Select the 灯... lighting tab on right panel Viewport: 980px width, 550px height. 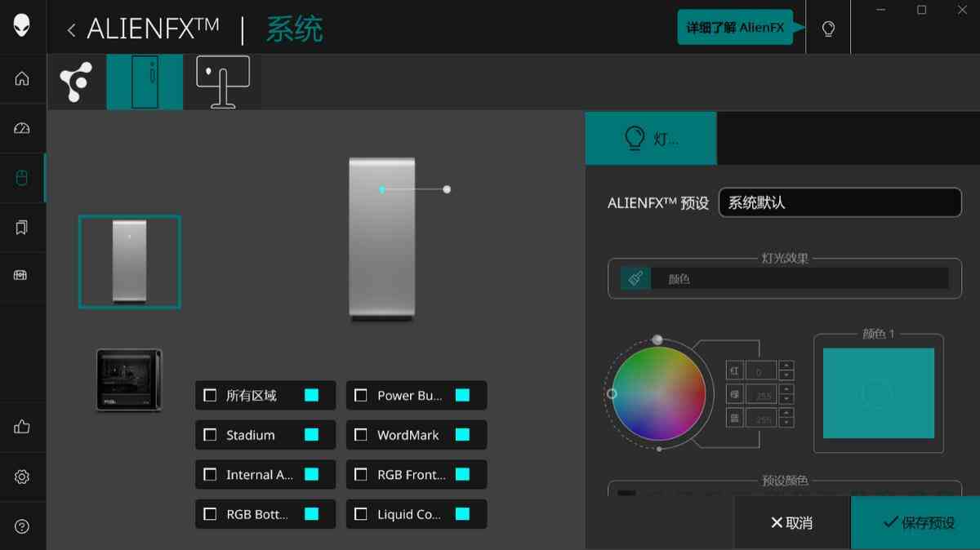(651, 137)
